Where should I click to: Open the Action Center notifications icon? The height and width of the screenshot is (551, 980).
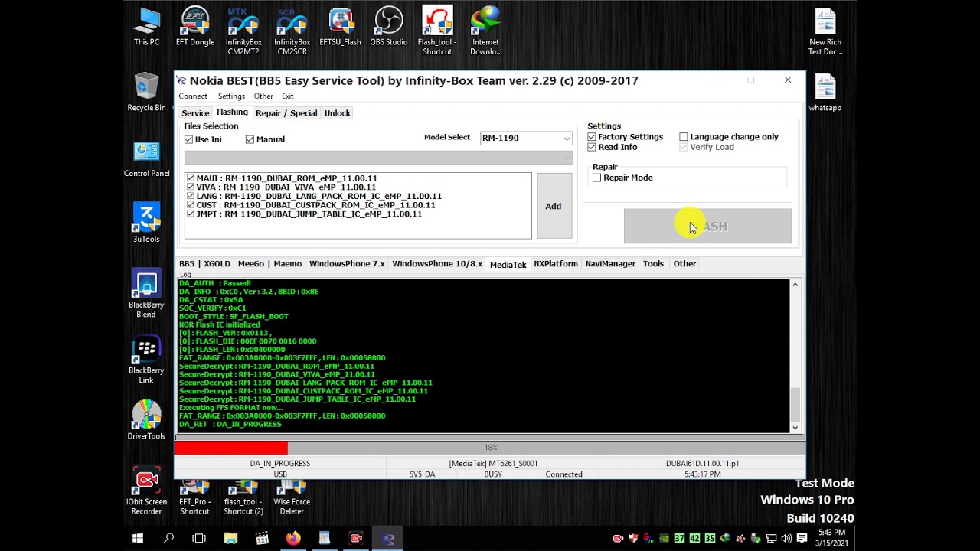tap(802, 539)
